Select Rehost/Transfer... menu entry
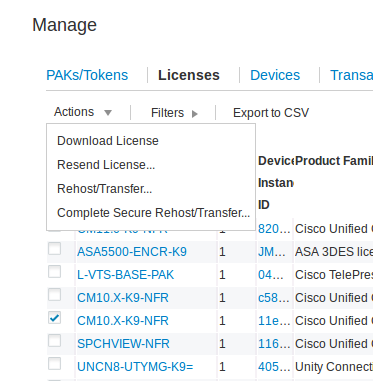 [105, 189]
